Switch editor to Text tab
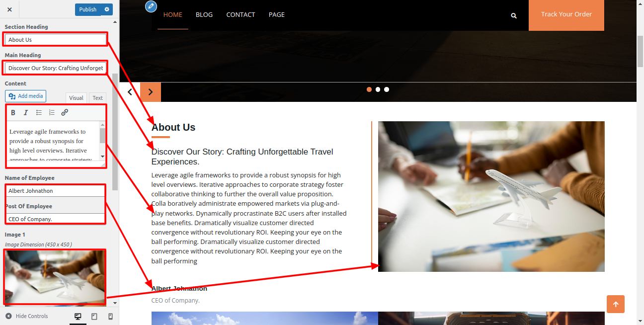Image resolution: width=644 pixels, height=325 pixels. coord(98,98)
